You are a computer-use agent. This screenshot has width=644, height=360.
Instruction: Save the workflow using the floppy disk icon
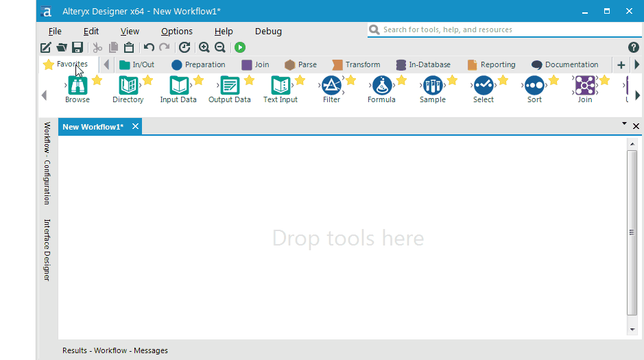coord(77,47)
